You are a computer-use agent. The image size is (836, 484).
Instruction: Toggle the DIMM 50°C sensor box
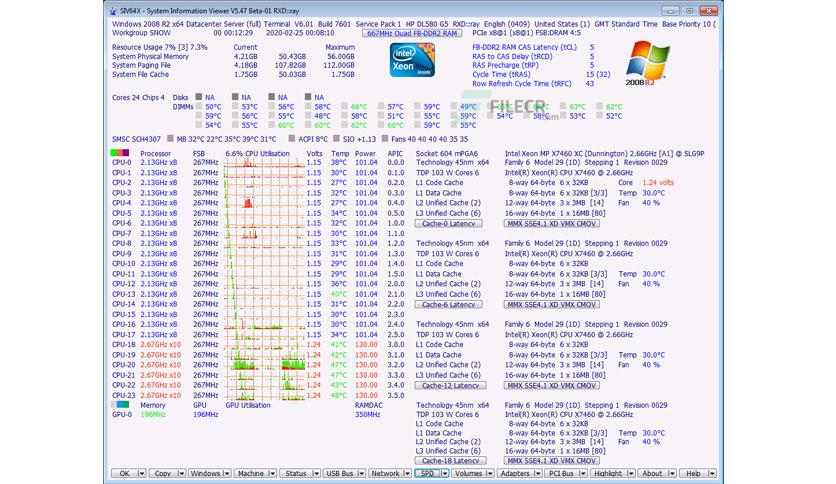point(199,107)
